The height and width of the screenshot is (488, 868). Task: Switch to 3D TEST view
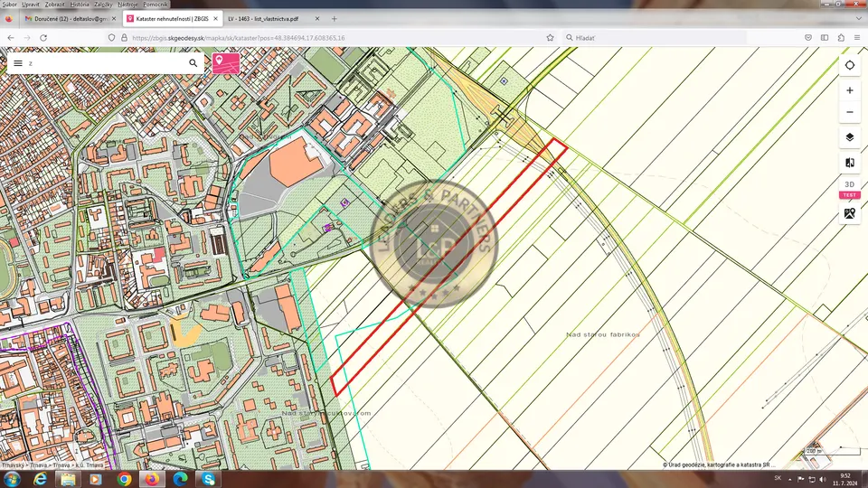click(x=850, y=188)
